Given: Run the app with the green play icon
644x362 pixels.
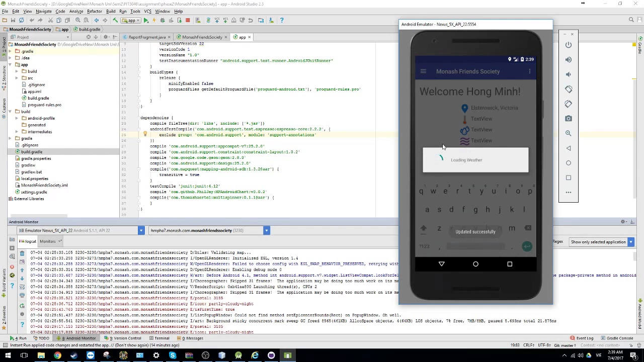Looking at the screenshot, I should point(146,20).
